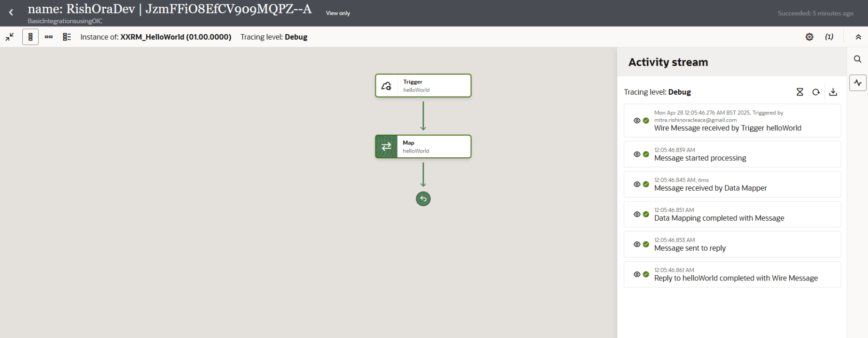Image resolution: width=868 pixels, height=338 pixels.
Task: Open the settings gear icon
Action: [x=810, y=37]
